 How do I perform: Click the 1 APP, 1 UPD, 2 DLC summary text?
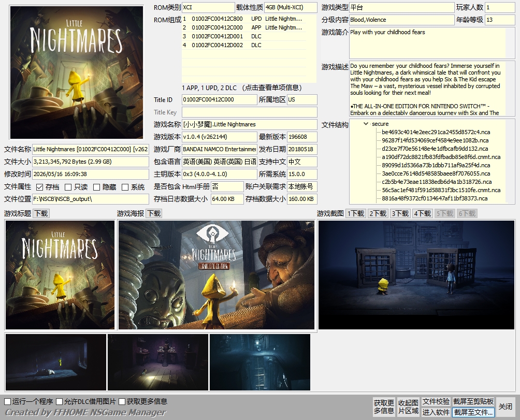(x=242, y=88)
